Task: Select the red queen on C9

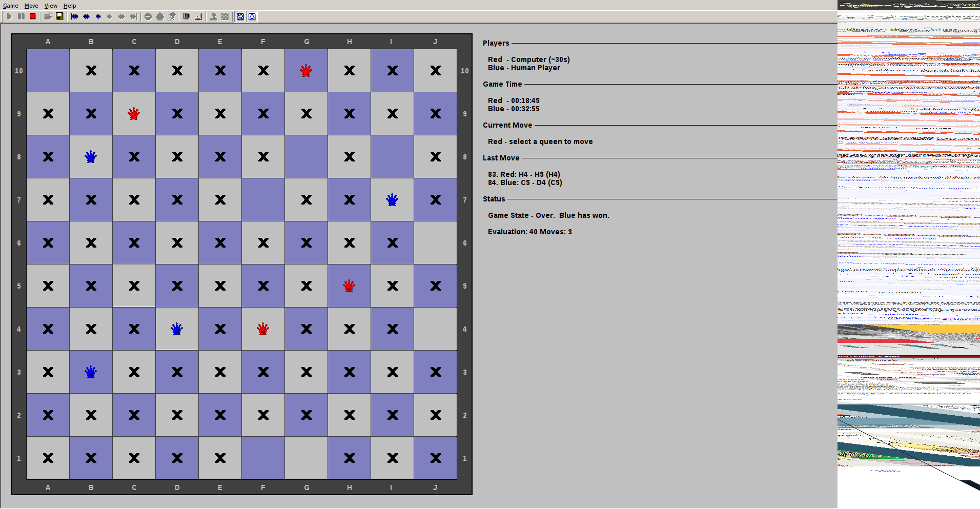Action: [134, 114]
